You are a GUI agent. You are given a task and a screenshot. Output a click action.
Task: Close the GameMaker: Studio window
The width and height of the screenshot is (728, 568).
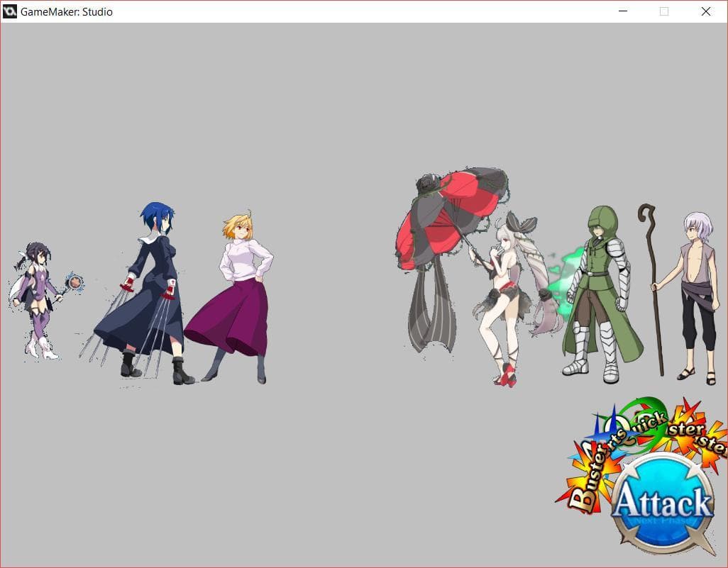point(706,11)
